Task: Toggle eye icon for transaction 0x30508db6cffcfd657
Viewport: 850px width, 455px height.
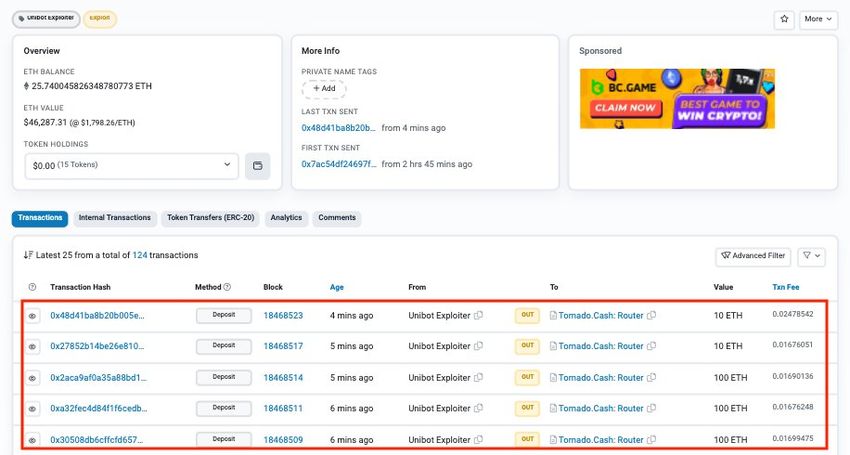Action: (32, 440)
